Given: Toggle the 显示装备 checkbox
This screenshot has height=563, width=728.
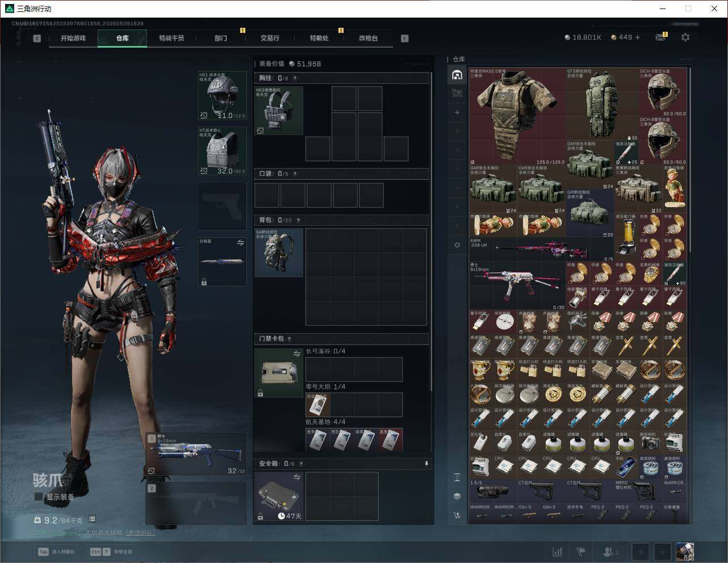Looking at the screenshot, I should pos(39,497).
